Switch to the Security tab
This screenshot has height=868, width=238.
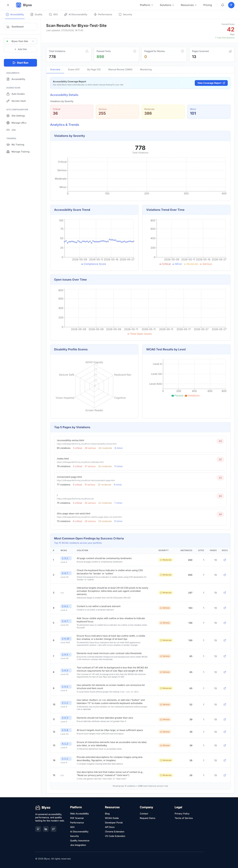pos(125,15)
